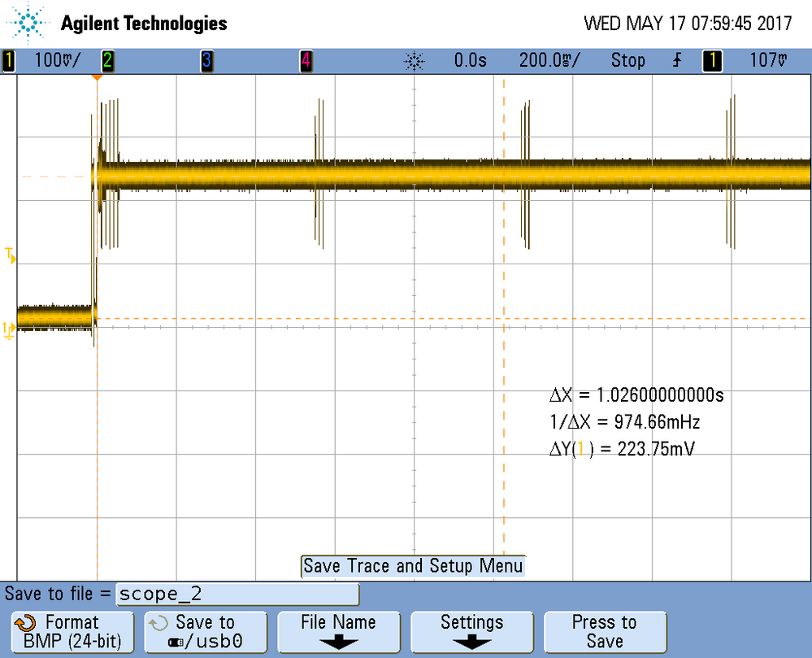The image size is (812, 658).
Task: Click the 0.0s delay value
Action: tap(471, 61)
